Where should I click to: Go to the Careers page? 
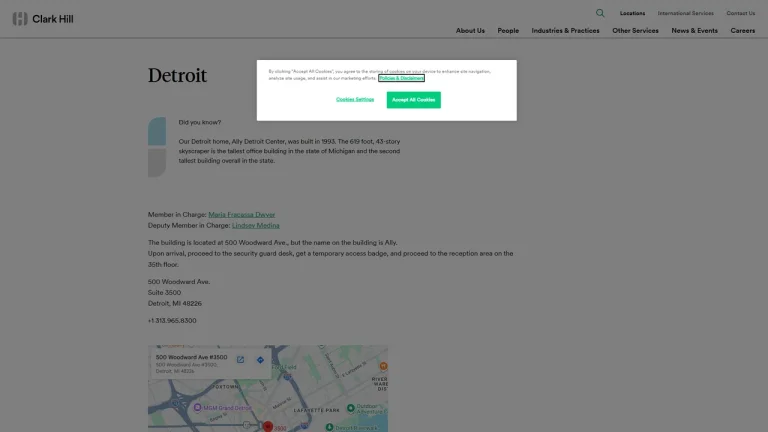tap(743, 30)
